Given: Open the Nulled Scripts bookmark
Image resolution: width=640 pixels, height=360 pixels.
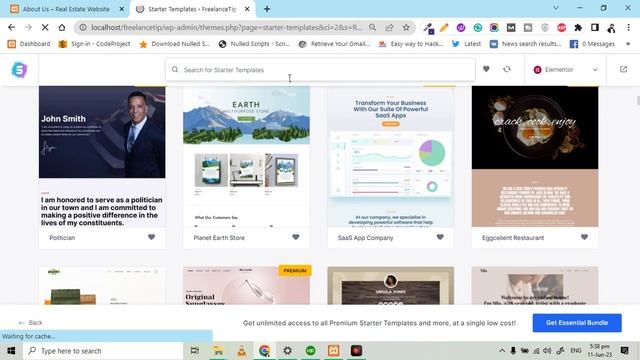Looking at the screenshot, I should (x=254, y=44).
